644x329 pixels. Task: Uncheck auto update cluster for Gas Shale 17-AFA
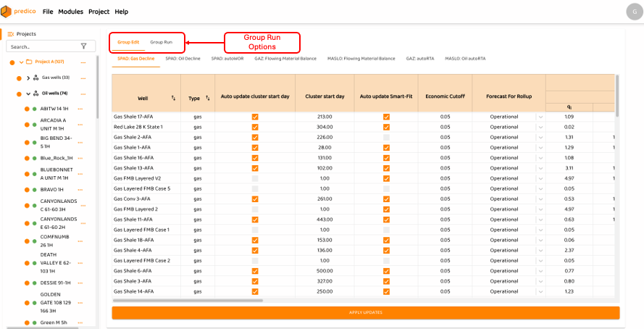tap(254, 117)
